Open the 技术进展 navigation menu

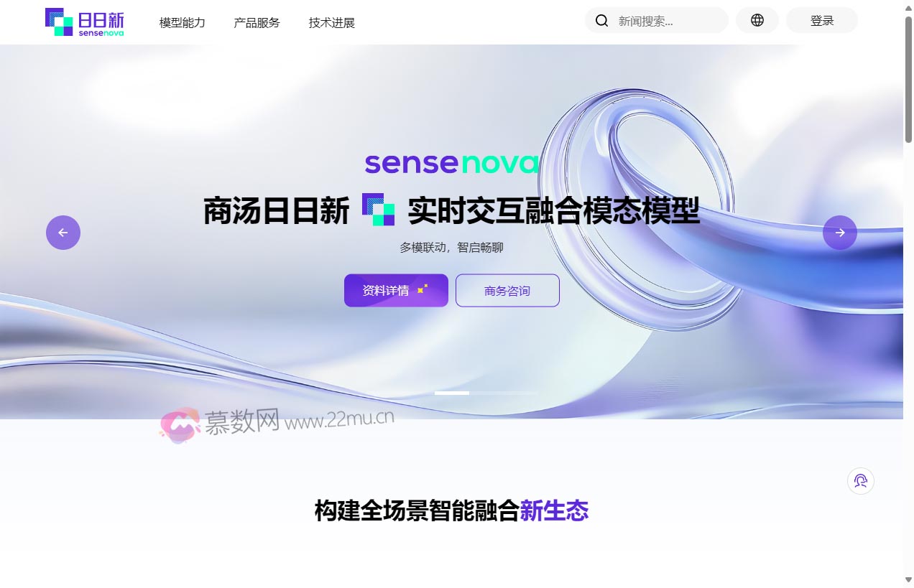(x=332, y=22)
